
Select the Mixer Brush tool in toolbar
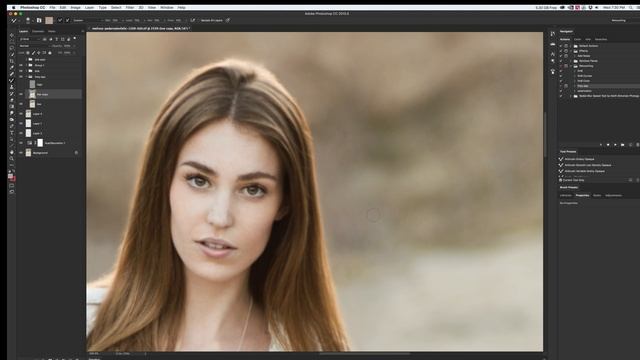click(12, 80)
